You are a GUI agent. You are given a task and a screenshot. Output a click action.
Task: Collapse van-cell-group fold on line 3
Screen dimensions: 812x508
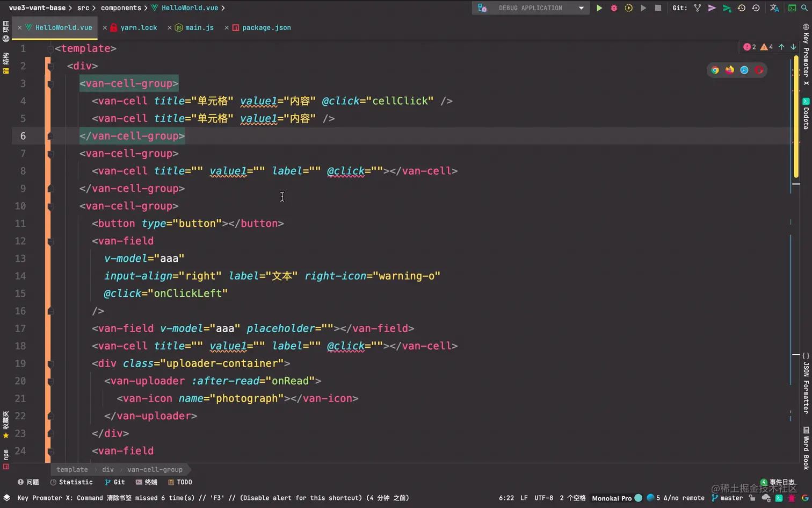(x=50, y=83)
